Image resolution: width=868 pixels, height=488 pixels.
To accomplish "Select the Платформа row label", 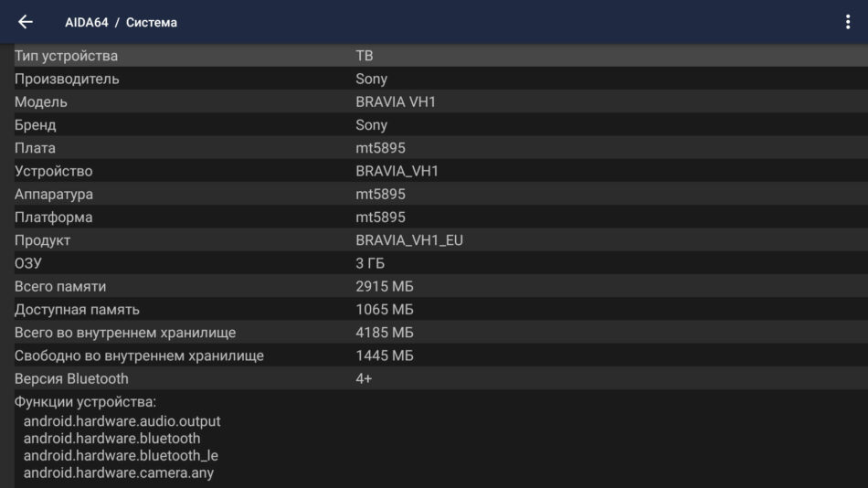I will [54, 217].
